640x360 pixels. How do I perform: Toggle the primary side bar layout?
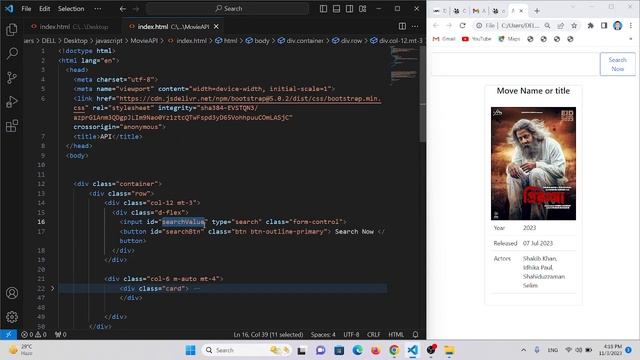323,9
